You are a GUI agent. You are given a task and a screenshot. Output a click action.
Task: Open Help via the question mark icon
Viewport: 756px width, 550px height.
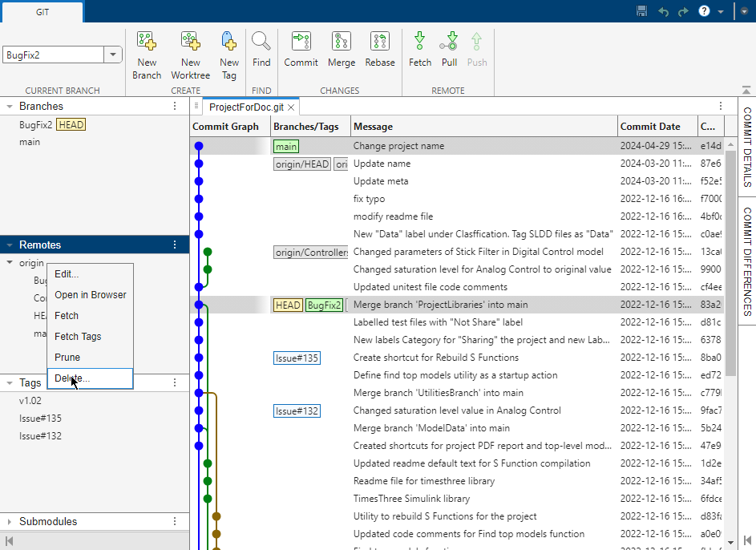(x=704, y=11)
